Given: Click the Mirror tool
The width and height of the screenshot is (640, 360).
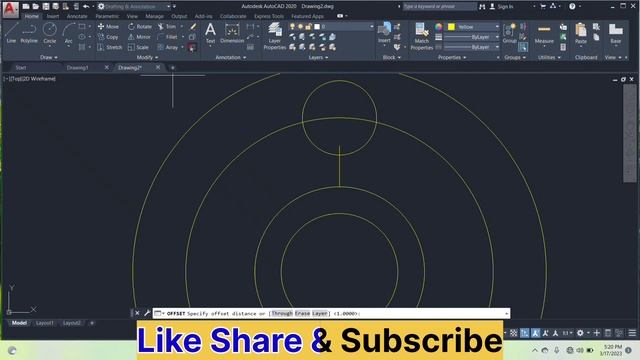Looking at the screenshot, I should (139, 37).
